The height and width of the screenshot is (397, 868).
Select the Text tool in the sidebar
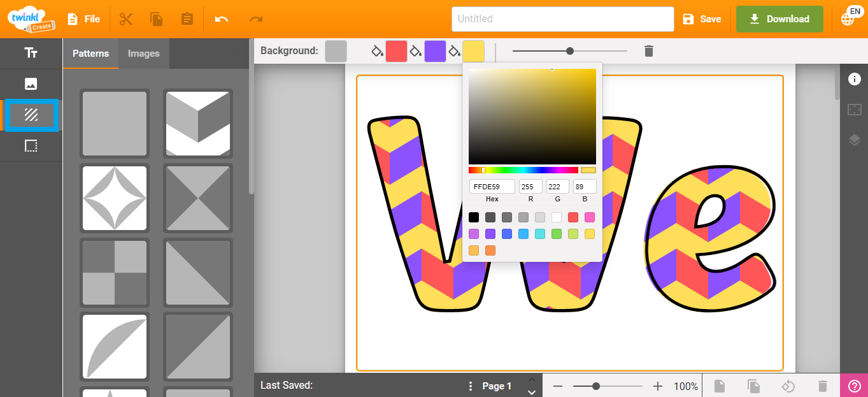coord(31,53)
